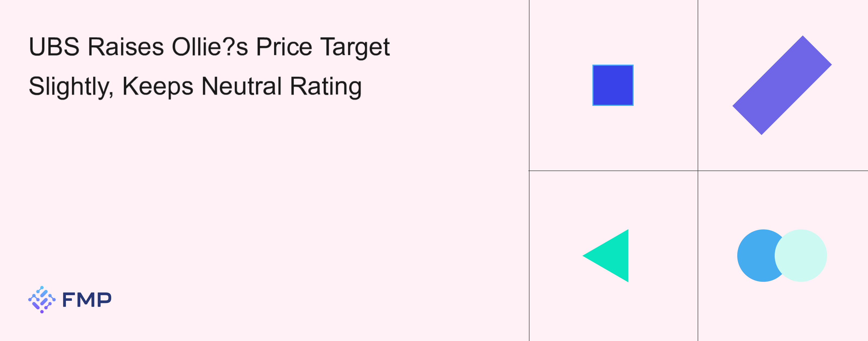Click the purple diagonal rectangle shape

[x=782, y=85]
